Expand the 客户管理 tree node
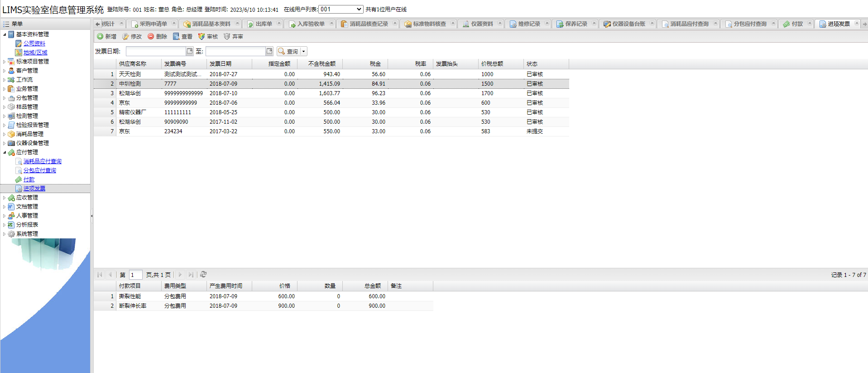868x373 pixels. [x=5, y=71]
